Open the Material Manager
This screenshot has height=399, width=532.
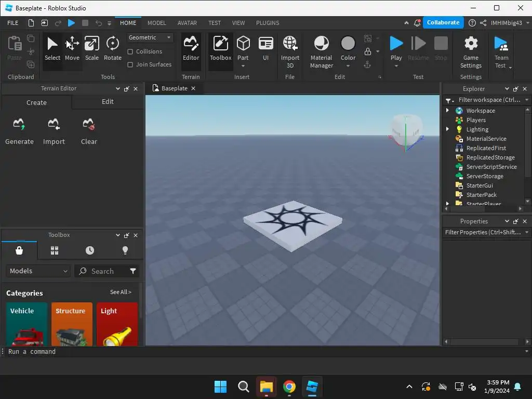(x=321, y=52)
